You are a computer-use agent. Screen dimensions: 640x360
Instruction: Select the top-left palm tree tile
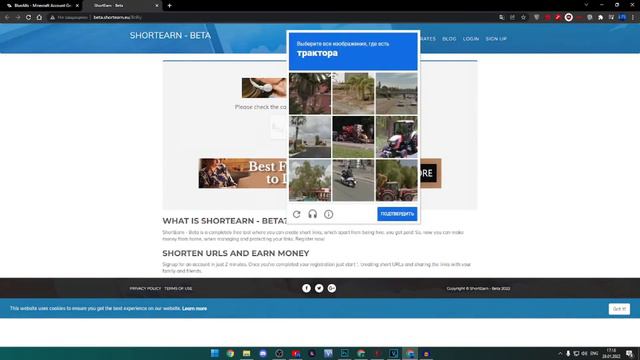tap(310, 93)
